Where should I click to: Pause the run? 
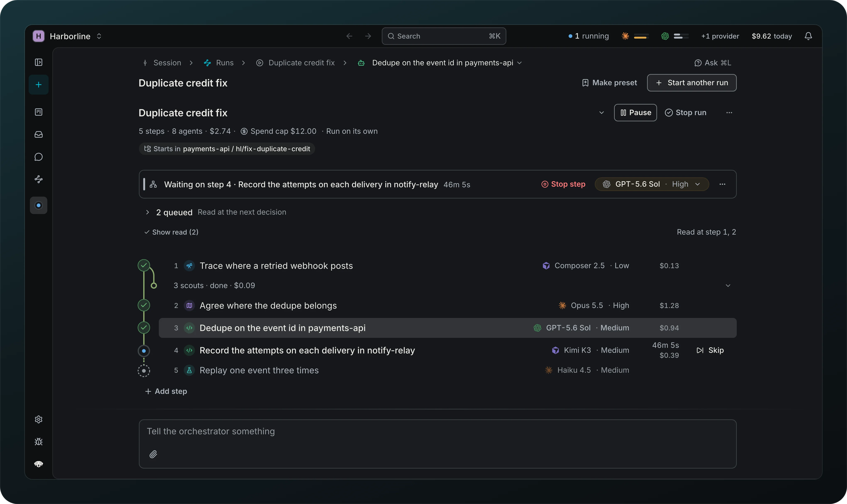coord(635,113)
